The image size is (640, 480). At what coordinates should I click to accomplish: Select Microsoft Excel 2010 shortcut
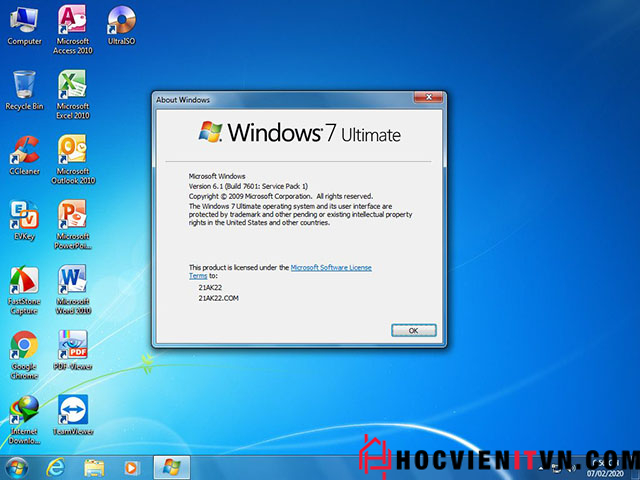(73, 94)
